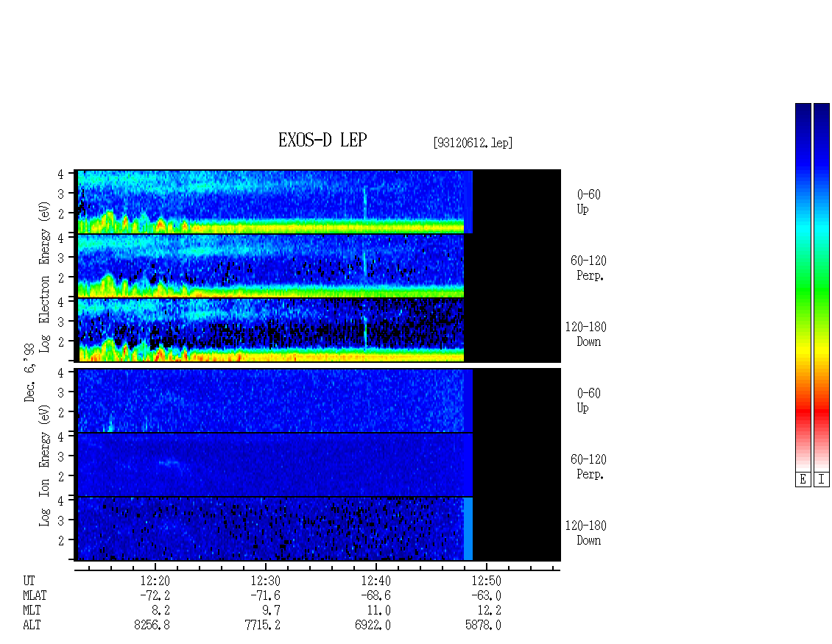The image size is (832, 644).
Task: Click the boxed E label under color bar
Action: click(x=803, y=480)
